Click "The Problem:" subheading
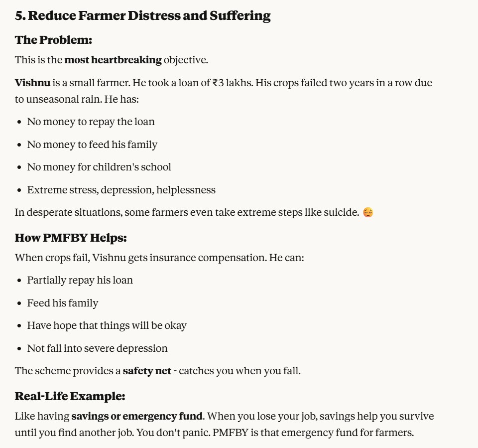The image size is (478, 448). 53,40
